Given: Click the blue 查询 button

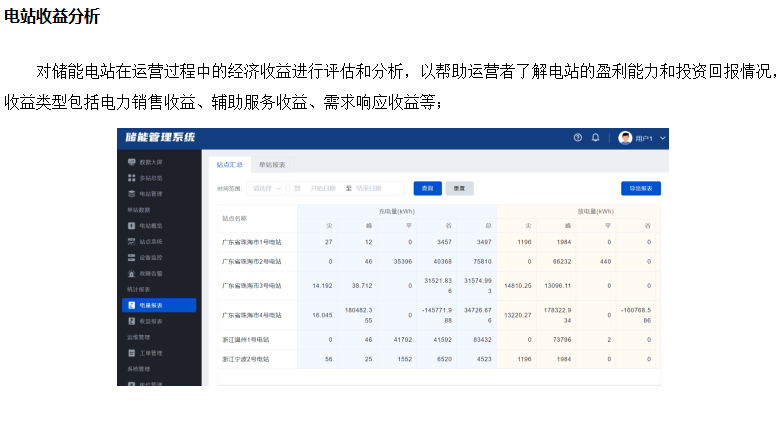Looking at the screenshot, I should pos(427,188).
